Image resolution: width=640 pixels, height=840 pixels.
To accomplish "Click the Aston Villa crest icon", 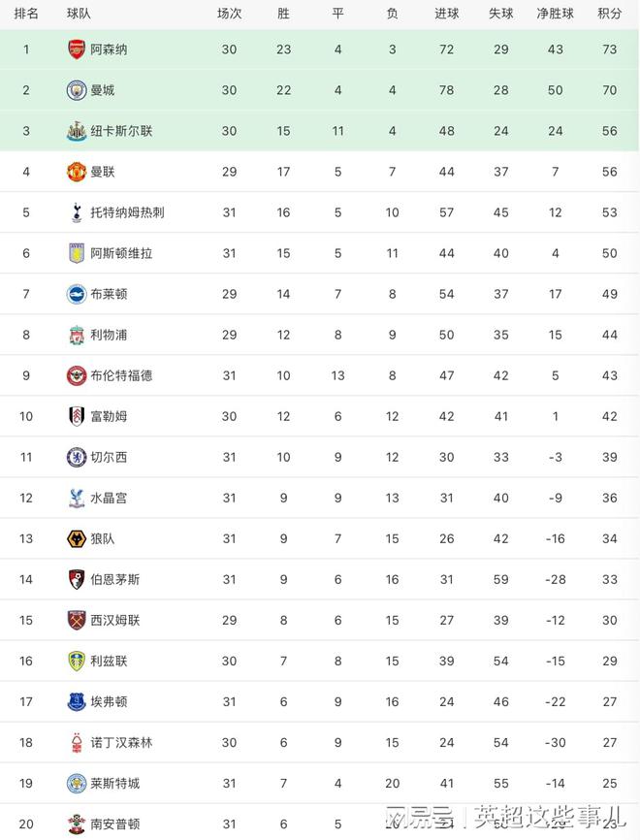I will pyautogui.click(x=77, y=253).
